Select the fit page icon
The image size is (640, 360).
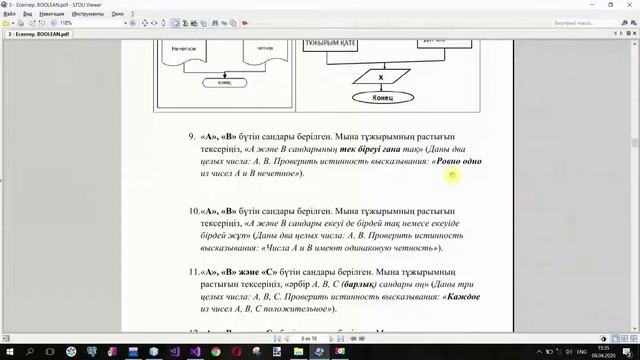click(144, 23)
